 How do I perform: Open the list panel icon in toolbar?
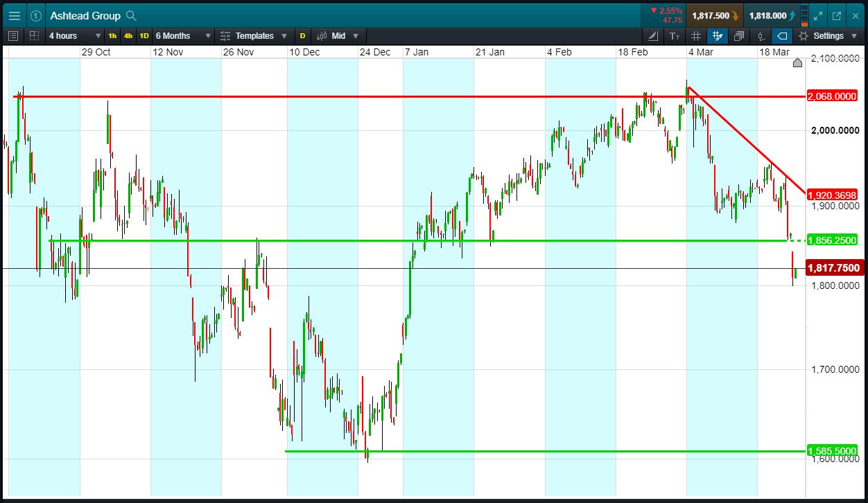tap(13, 35)
